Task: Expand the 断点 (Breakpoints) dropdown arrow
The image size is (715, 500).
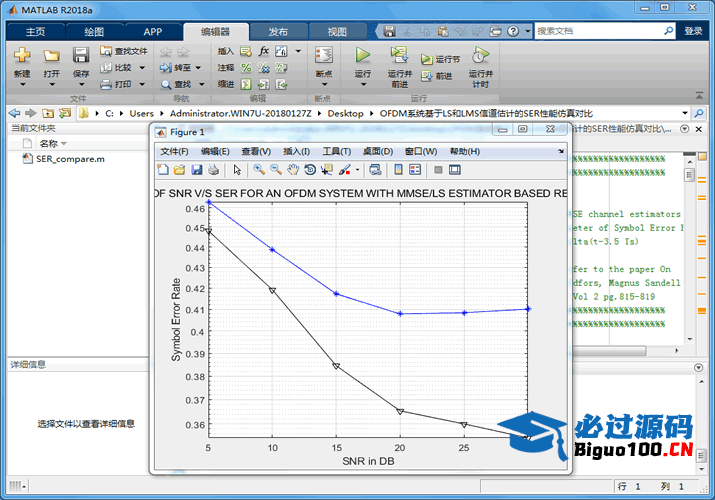Action: coord(324,85)
